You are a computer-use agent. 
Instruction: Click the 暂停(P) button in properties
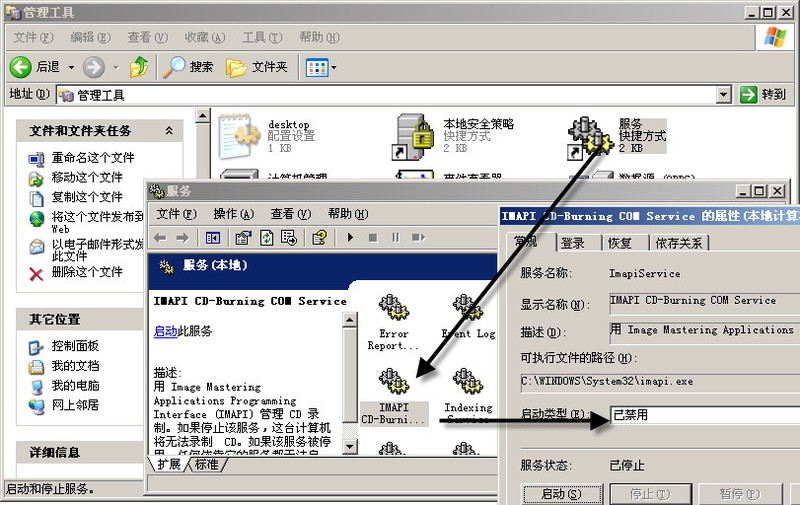tap(740, 494)
